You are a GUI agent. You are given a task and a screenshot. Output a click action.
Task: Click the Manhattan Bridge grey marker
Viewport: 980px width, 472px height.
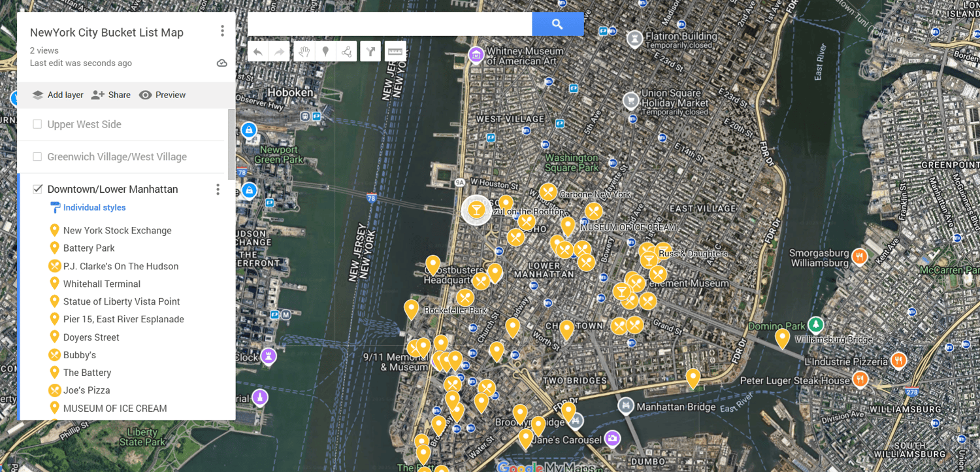627,406
